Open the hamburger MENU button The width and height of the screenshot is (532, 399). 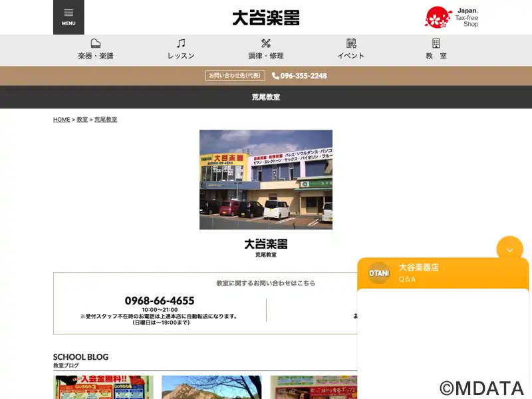tap(68, 17)
